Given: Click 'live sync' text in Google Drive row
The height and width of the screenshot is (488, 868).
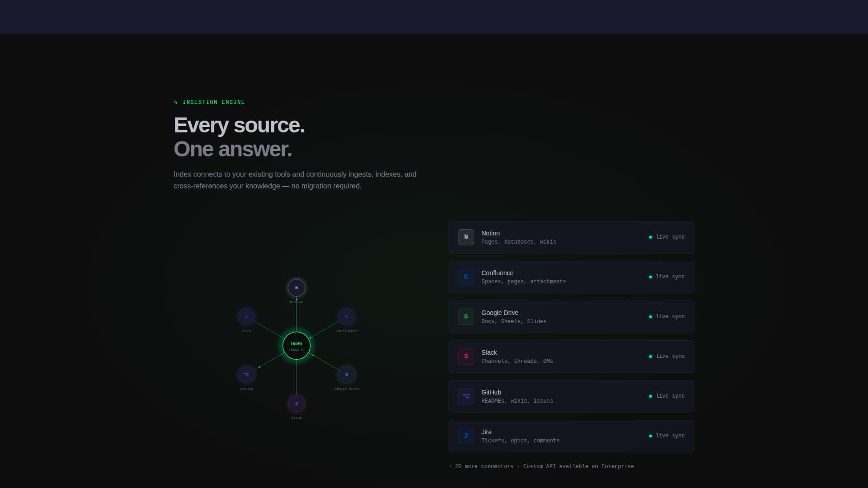Looking at the screenshot, I should [x=670, y=316].
